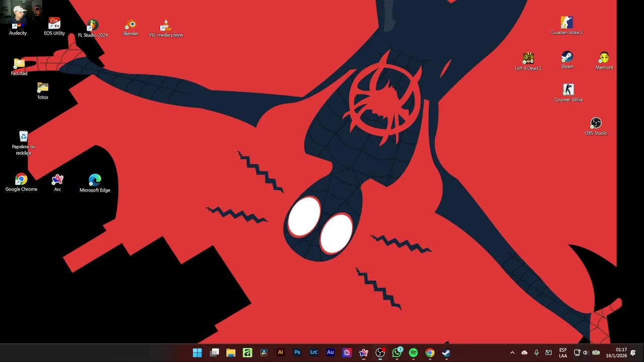The height and width of the screenshot is (362, 644).
Task: Click the tray icon beside the microphone
Action: pyautogui.click(x=548, y=353)
